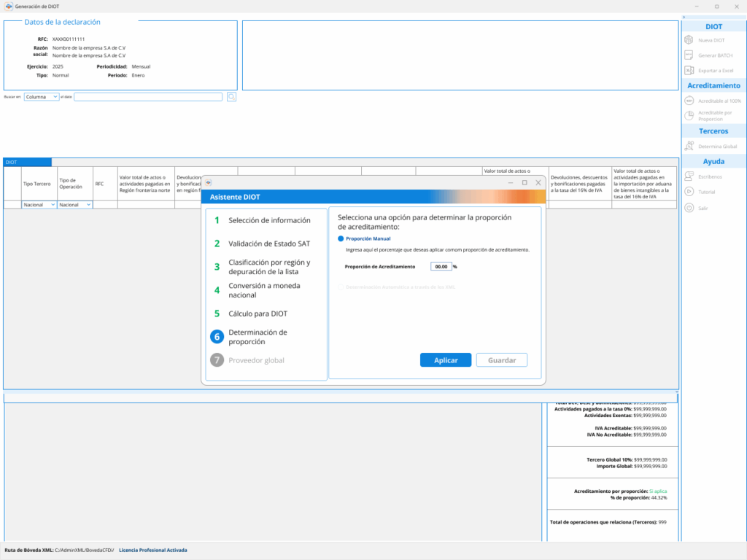Click the Exportar a Excel icon
Screen dimensions: 747x560
tap(689, 71)
